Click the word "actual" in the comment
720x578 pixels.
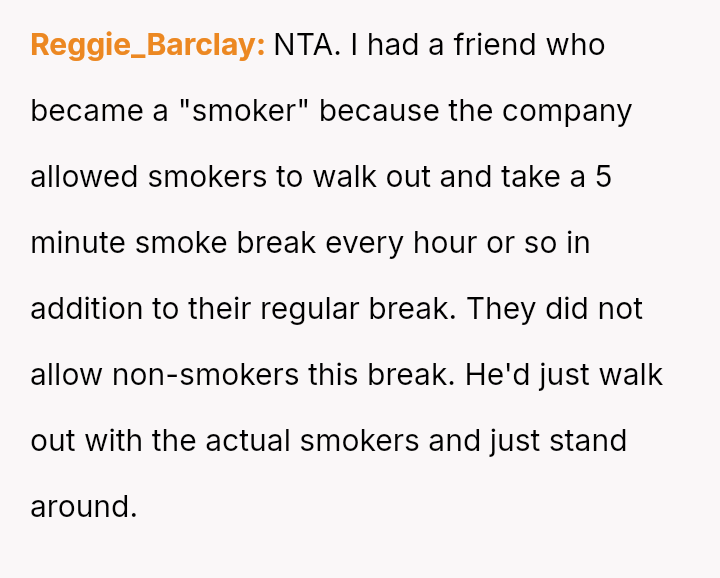point(248,441)
